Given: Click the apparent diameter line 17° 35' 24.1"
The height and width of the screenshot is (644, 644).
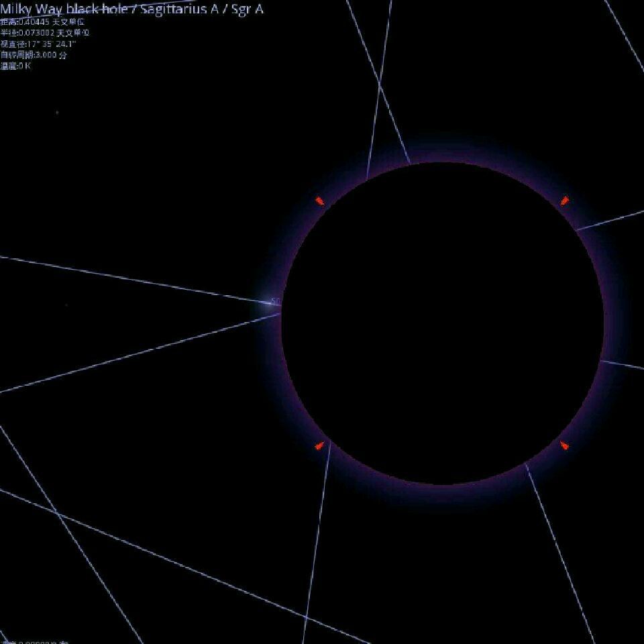Looking at the screenshot, I should coord(38,44).
